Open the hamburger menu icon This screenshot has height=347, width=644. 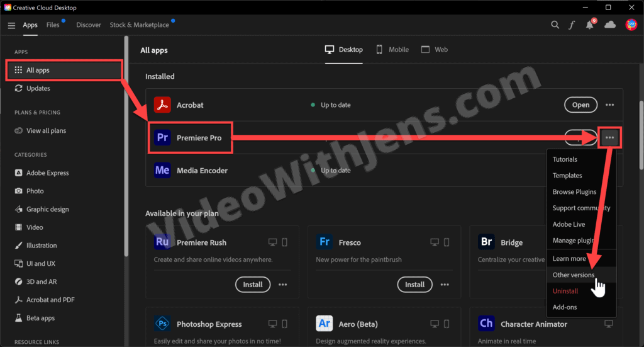[x=11, y=25]
